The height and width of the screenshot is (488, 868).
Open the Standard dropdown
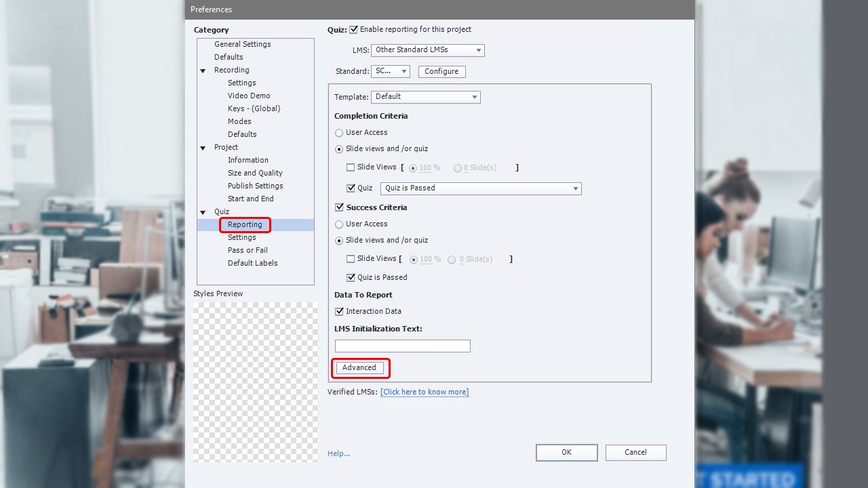[x=391, y=71]
